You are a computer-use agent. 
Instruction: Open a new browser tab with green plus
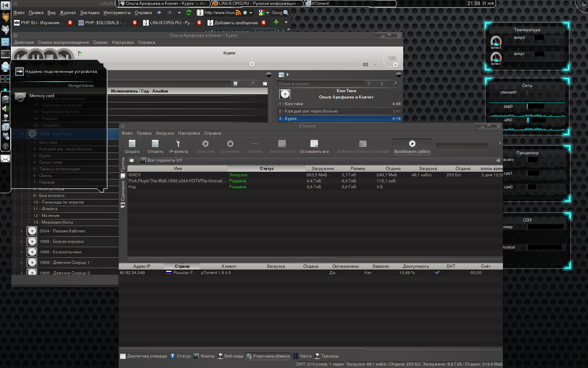click(276, 22)
